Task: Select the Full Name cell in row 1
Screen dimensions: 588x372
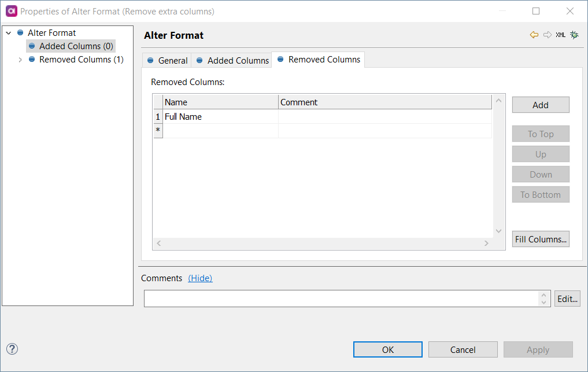Action: point(183,116)
